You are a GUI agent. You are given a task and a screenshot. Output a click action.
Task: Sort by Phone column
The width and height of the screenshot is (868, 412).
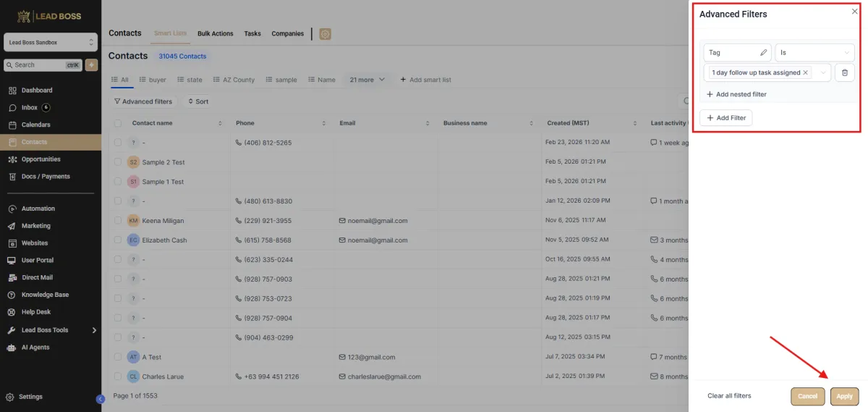coord(324,123)
